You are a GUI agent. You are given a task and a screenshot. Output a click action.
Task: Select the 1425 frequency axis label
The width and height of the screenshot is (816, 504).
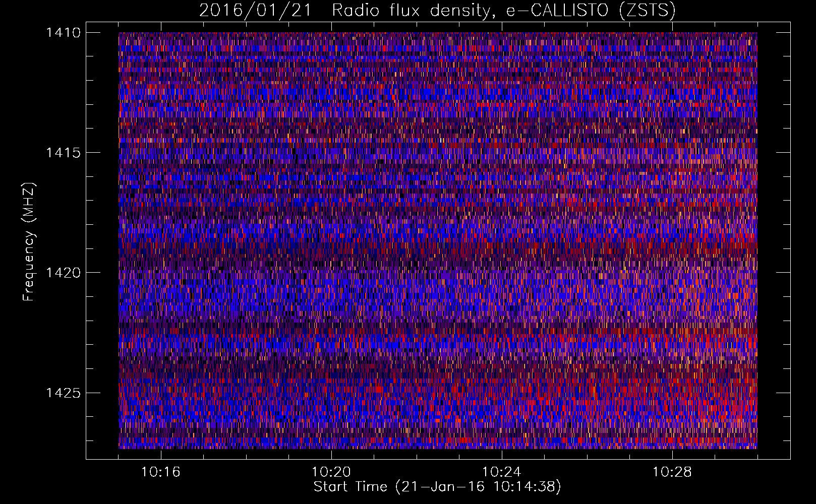coord(64,393)
